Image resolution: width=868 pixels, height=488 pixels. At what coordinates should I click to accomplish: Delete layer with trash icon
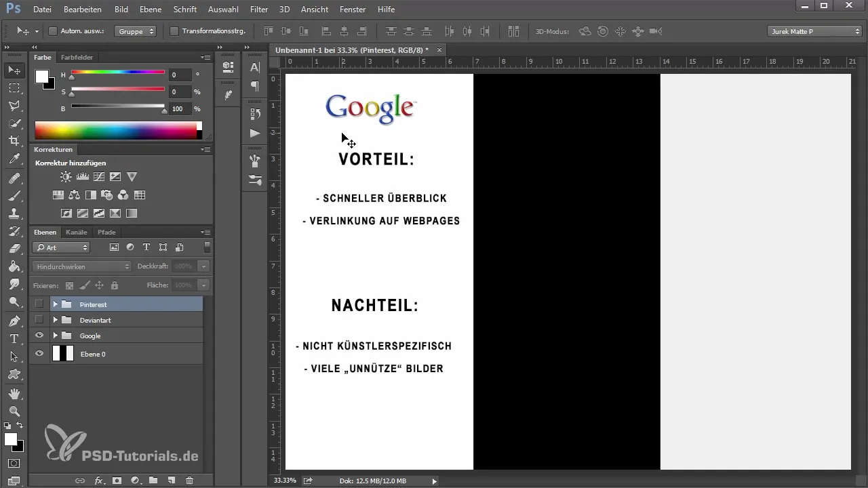point(189,480)
